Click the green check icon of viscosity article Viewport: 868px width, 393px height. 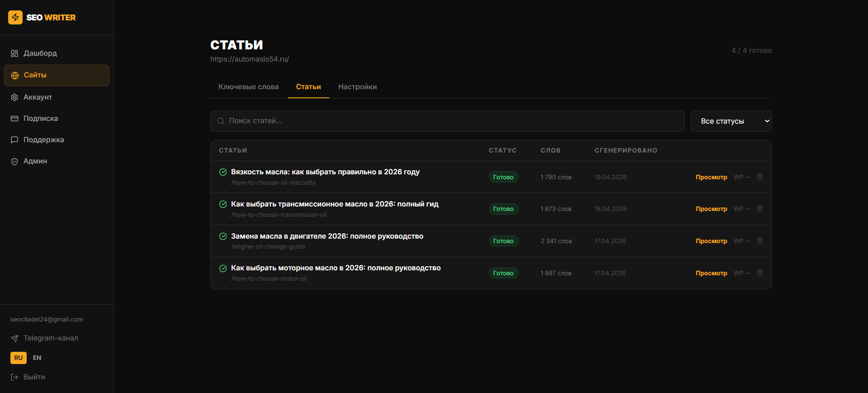tap(223, 172)
